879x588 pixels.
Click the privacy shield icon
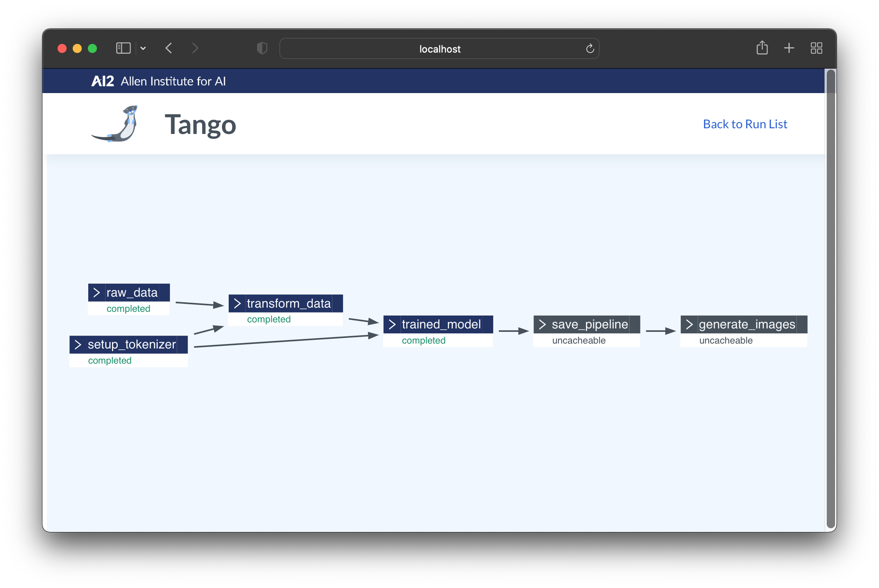(x=262, y=48)
